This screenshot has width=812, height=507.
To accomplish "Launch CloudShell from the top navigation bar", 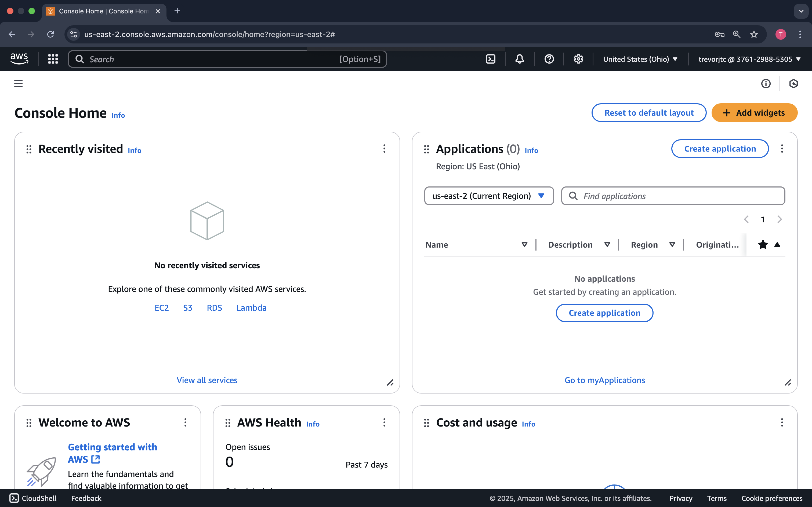I will point(491,59).
